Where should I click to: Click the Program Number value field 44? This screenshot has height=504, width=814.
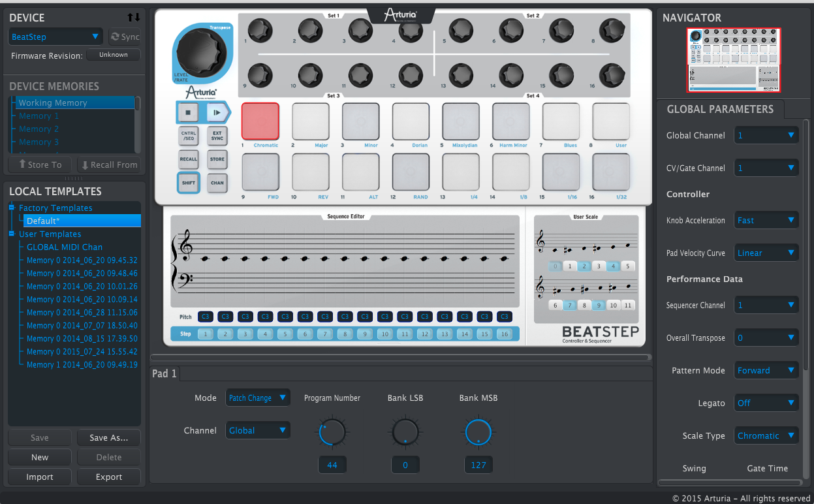(x=332, y=465)
